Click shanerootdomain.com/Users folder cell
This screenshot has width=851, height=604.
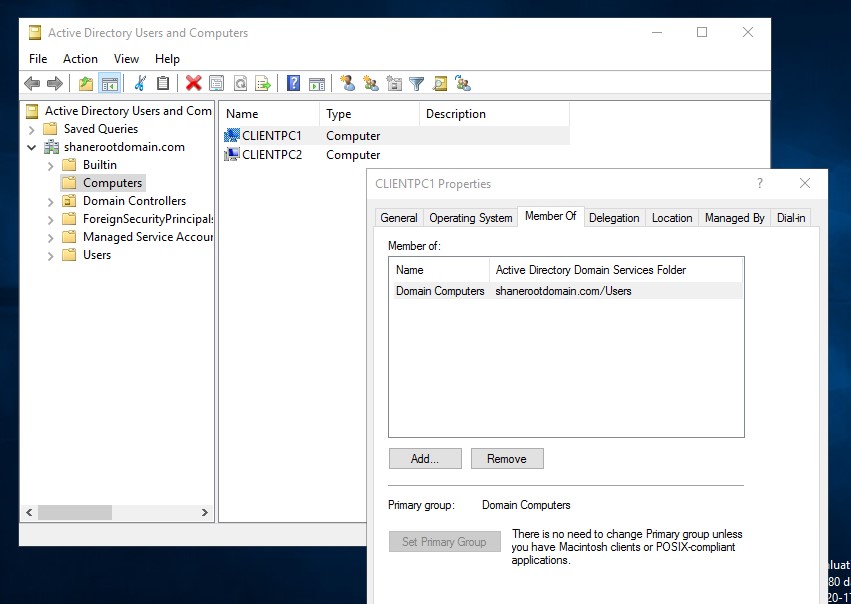pyautogui.click(x=563, y=291)
